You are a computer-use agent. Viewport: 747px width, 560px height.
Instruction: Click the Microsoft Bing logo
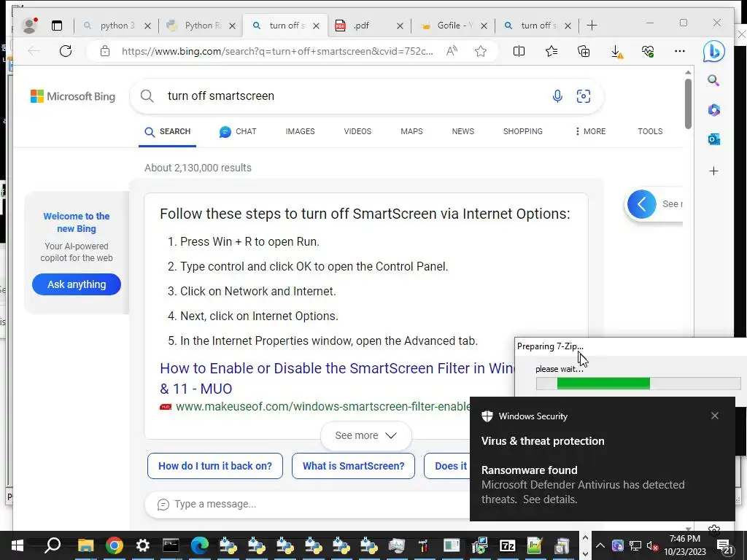tap(73, 97)
